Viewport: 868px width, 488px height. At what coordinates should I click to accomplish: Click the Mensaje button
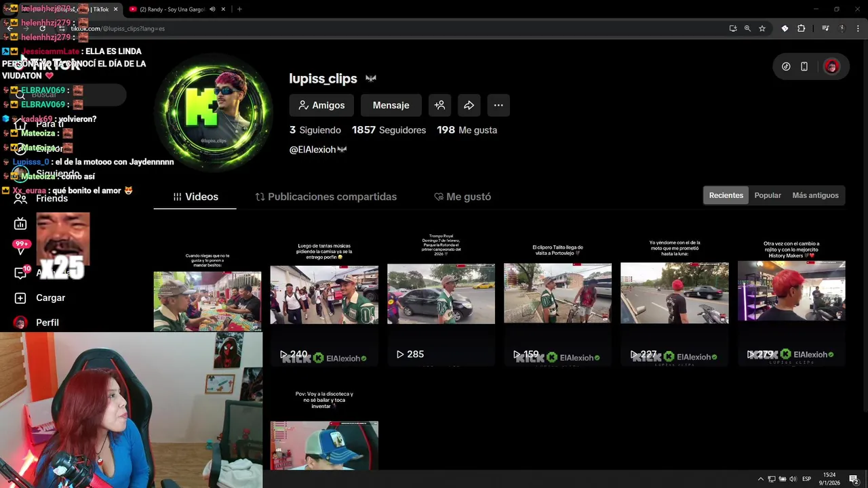pyautogui.click(x=391, y=105)
